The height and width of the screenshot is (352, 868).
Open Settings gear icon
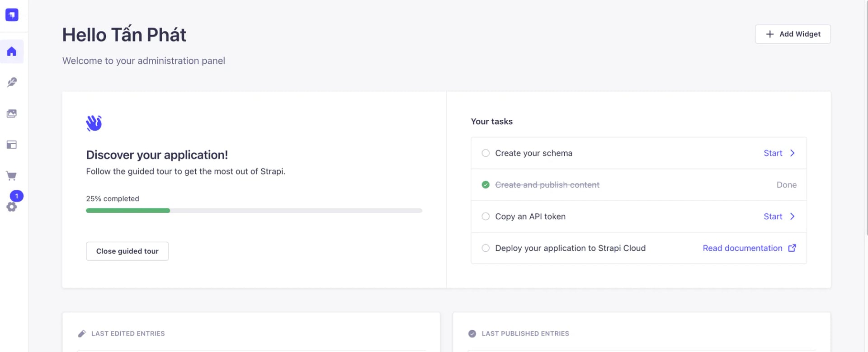pyautogui.click(x=12, y=207)
